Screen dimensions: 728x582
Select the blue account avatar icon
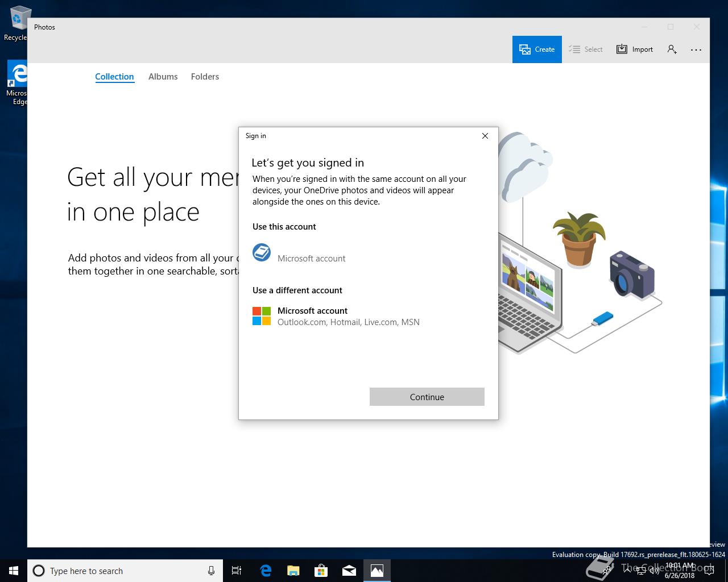(x=262, y=252)
